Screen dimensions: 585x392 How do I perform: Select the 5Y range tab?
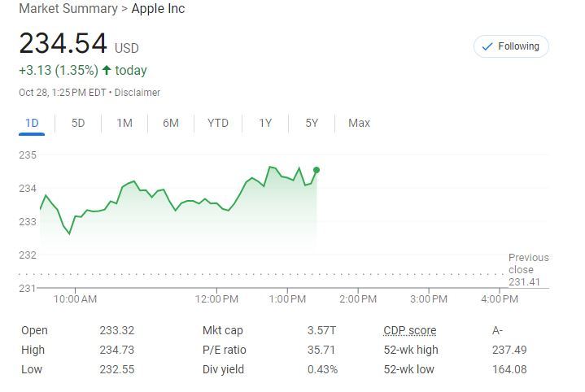click(x=312, y=124)
